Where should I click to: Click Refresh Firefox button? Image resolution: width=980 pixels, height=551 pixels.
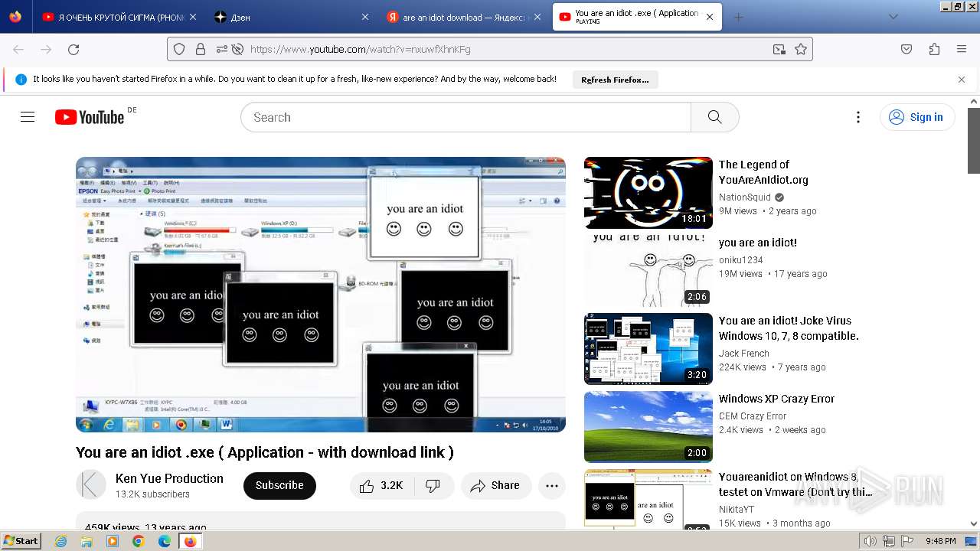click(615, 80)
